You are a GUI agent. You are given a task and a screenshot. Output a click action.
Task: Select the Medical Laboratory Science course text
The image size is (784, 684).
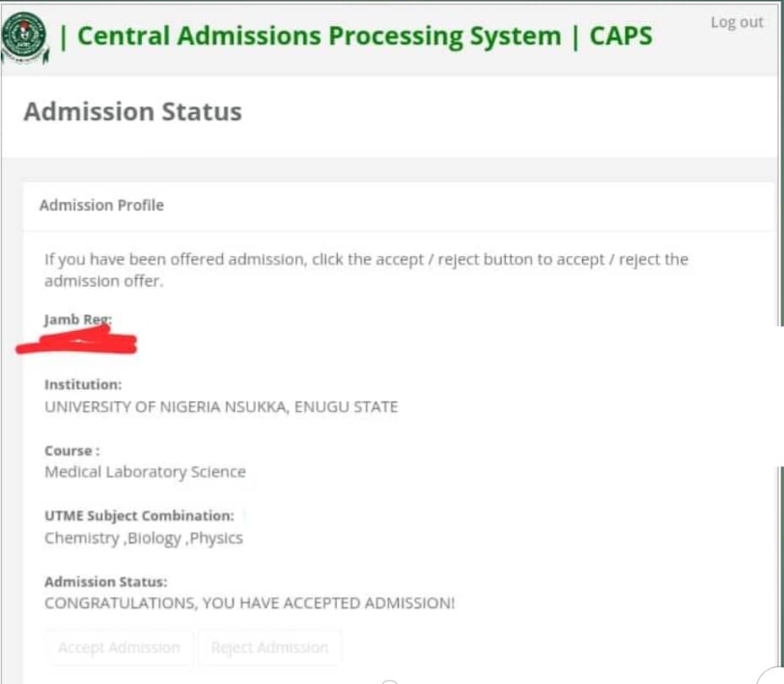click(x=144, y=472)
